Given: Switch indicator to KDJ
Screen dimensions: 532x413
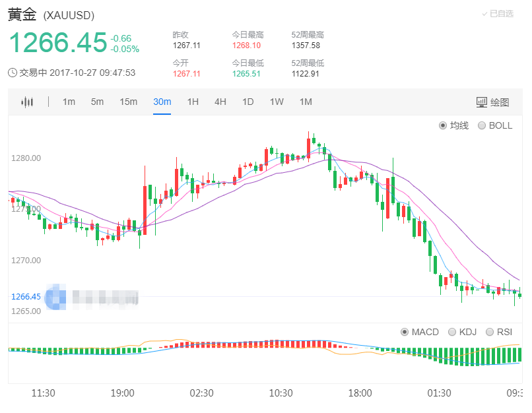Looking at the screenshot, I should 463,332.
